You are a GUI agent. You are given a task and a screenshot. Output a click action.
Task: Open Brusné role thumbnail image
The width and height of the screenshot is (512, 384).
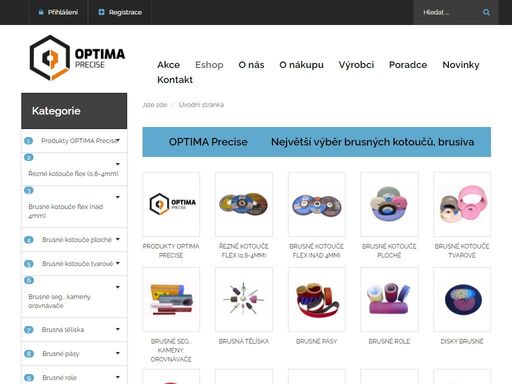[x=389, y=299]
